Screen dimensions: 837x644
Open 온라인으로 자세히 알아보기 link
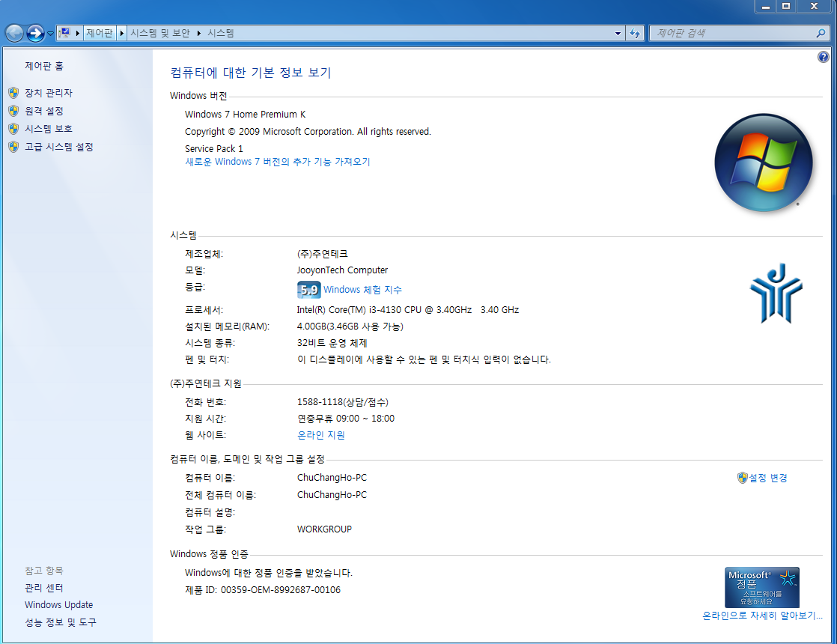762,616
